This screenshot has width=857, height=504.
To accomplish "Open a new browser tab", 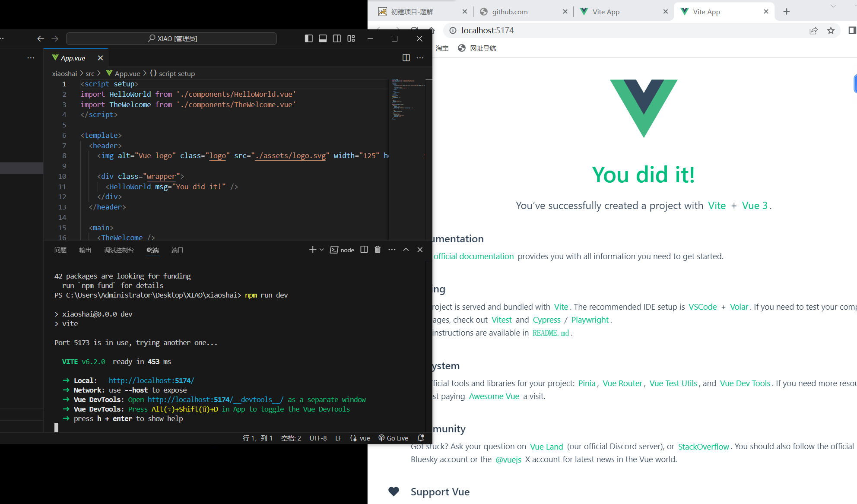I will click(786, 12).
